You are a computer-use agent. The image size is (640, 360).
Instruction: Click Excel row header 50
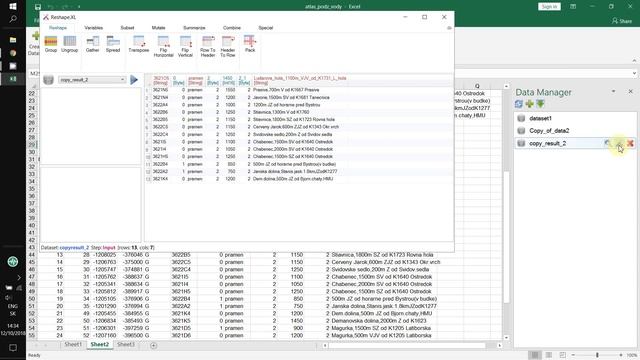[x=32, y=299]
